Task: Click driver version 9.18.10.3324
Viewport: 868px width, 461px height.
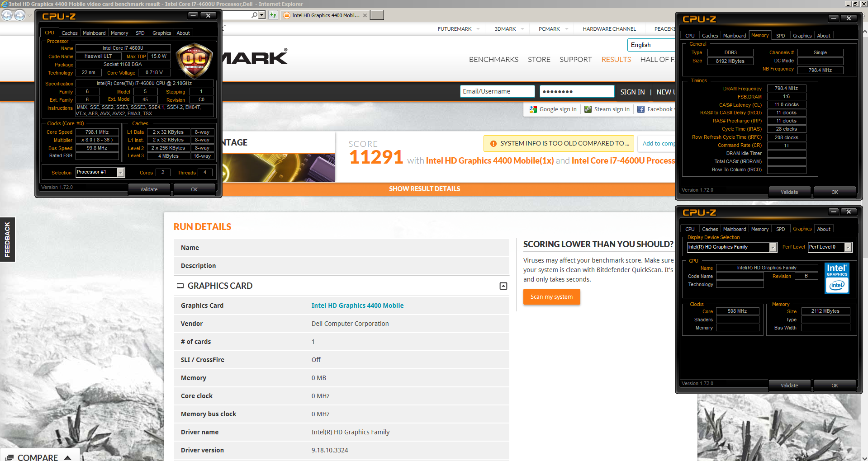Action: click(x=330, y=450)
